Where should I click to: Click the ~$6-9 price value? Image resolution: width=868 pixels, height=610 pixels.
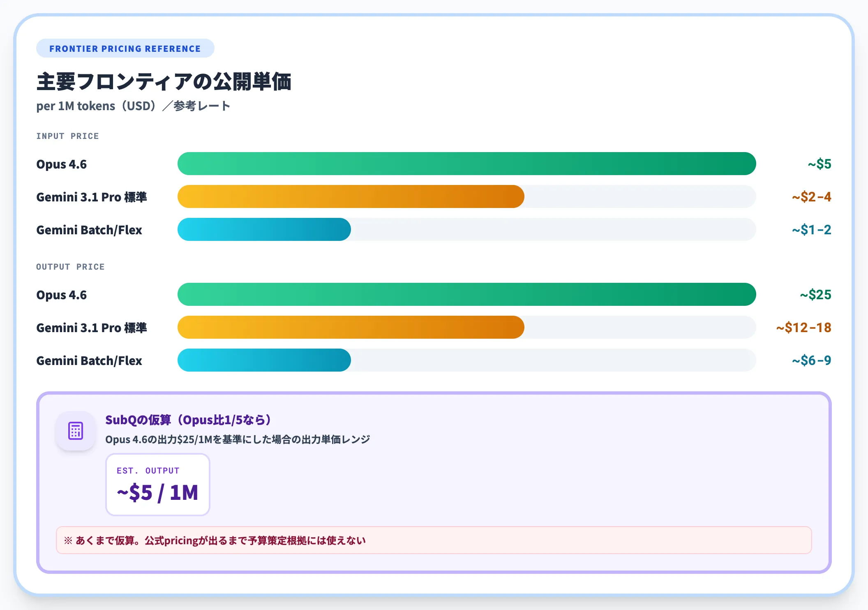click(x=811, y=360)
